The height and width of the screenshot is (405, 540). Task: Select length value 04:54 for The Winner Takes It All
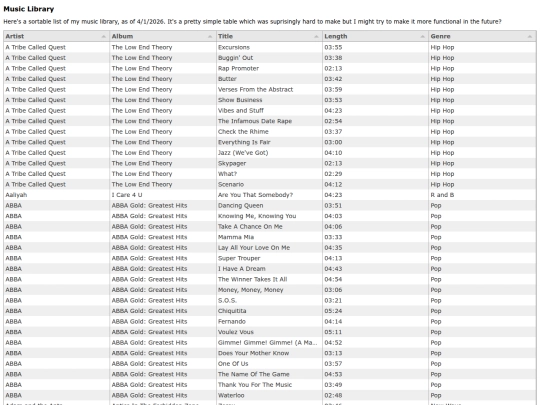point(375,279)
